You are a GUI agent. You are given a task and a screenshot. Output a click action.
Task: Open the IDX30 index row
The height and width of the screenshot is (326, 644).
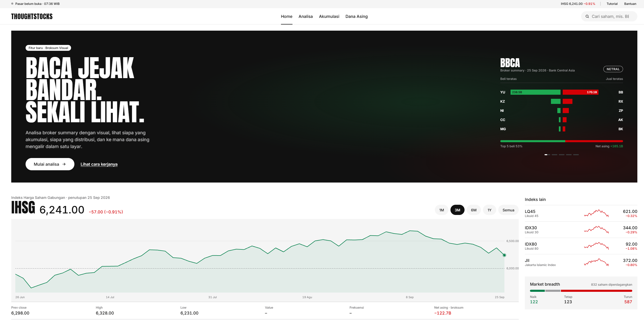pos(581,230)
